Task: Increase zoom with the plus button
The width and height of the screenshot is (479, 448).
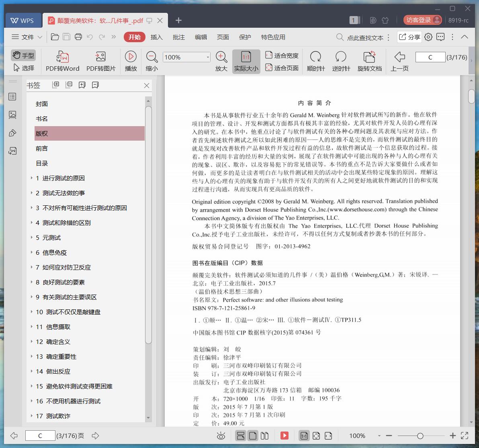Action: coord(453,436)
